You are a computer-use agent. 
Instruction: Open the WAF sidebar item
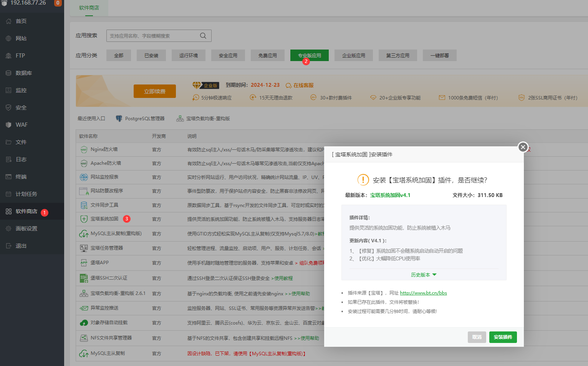tap(32, 125)
